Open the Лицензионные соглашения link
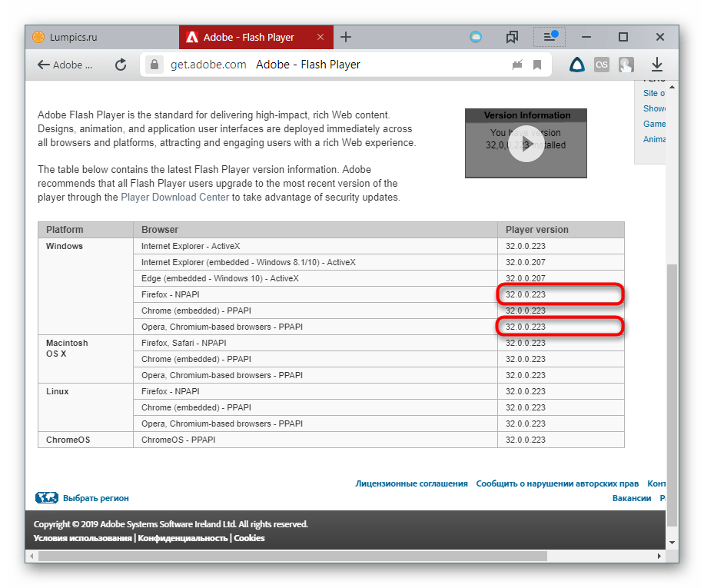 click(x=412, y=484)
